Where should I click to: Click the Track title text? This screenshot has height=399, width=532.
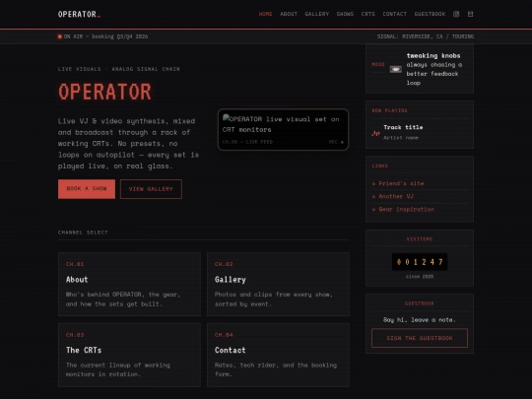[x=403, y=127]
